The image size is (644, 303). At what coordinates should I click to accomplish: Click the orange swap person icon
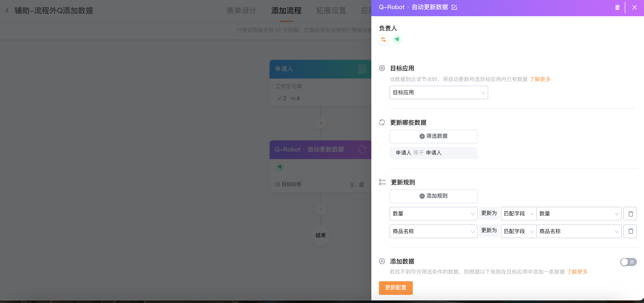tap(383, 40)
